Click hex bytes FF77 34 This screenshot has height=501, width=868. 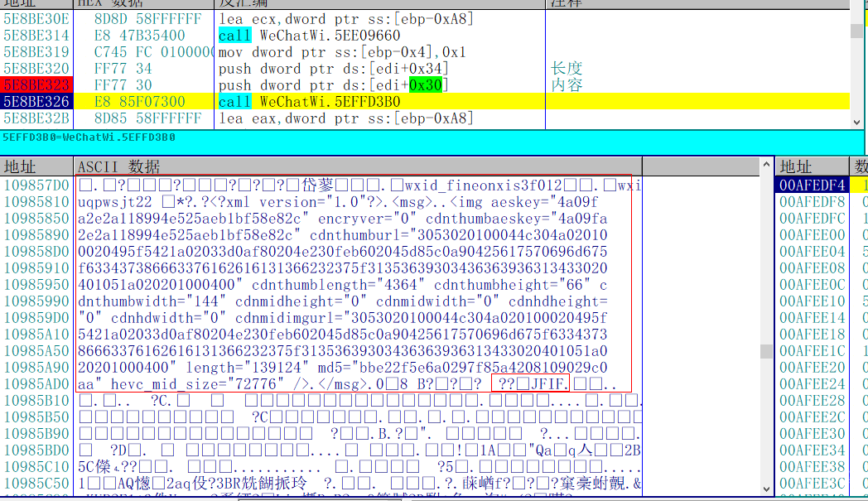123,69
